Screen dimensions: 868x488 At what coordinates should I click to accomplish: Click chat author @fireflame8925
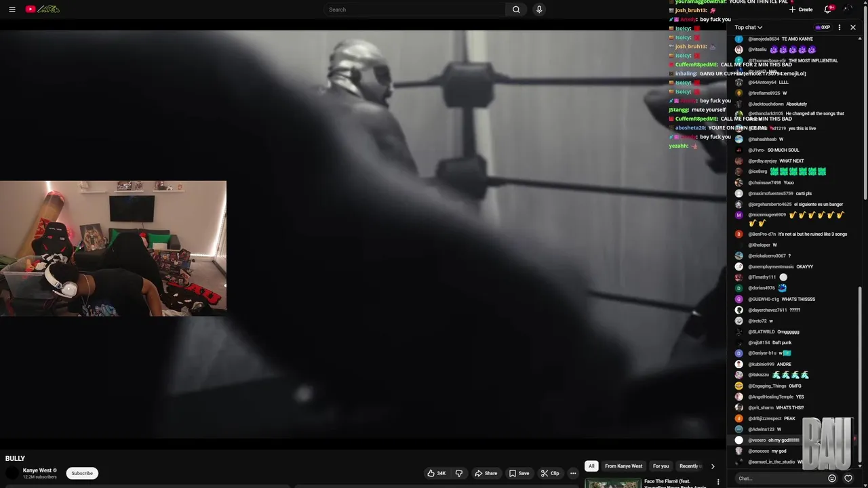tap(764, 93)
